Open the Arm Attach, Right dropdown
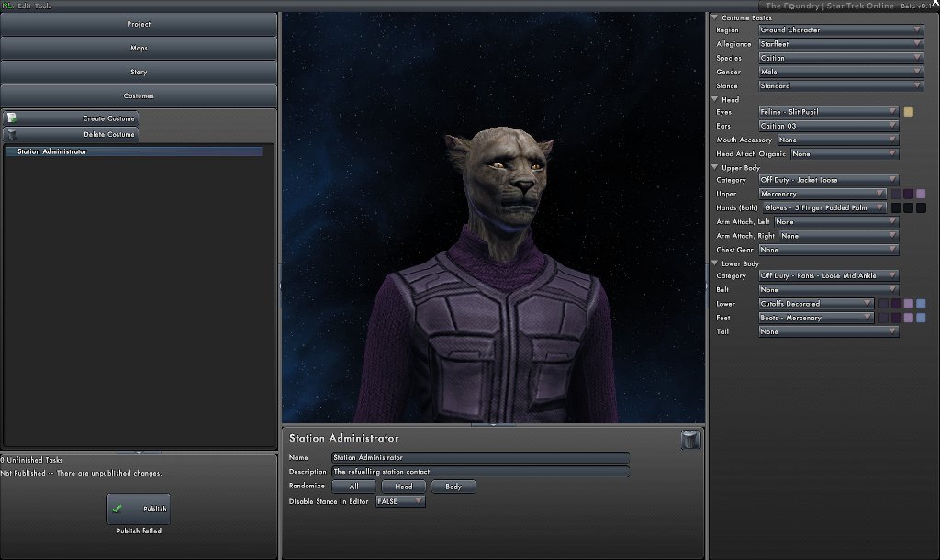 pos(839,236)
